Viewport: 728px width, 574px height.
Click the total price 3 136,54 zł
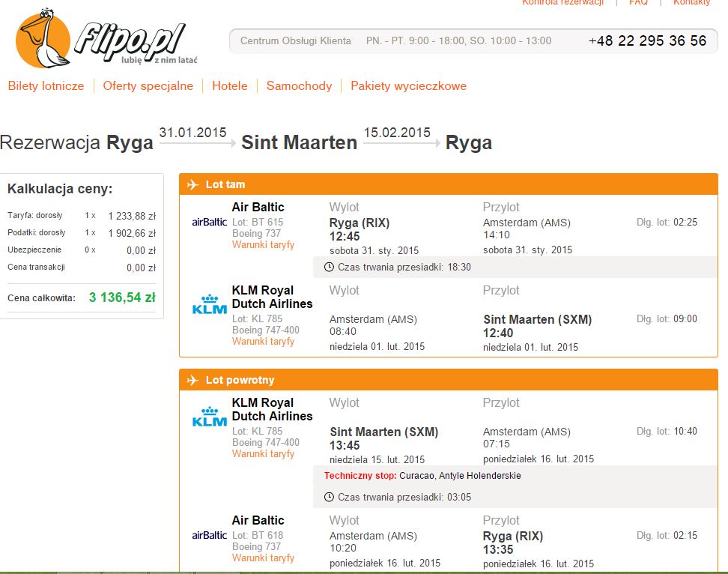[x=122, y=297]
